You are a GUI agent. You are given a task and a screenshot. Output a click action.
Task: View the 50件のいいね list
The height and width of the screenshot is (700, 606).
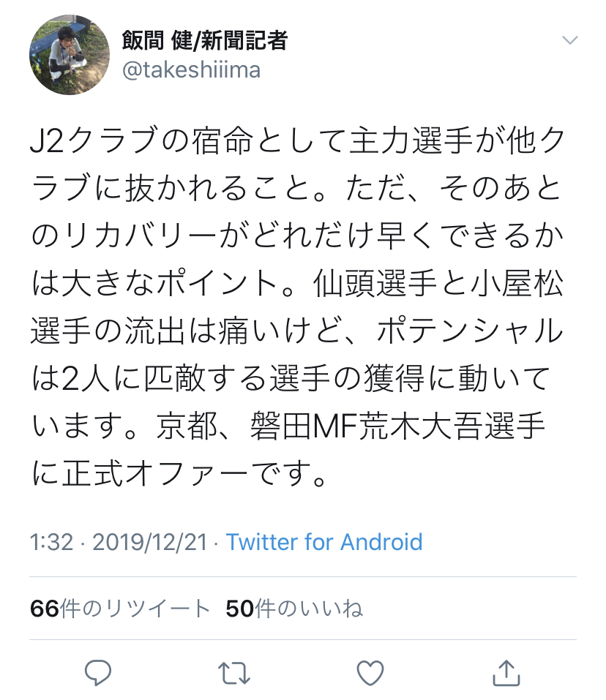294,609
